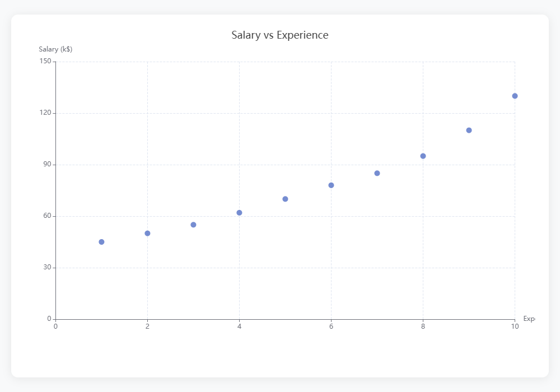Click the Salary (k$) axis name

tap(55, 49)
